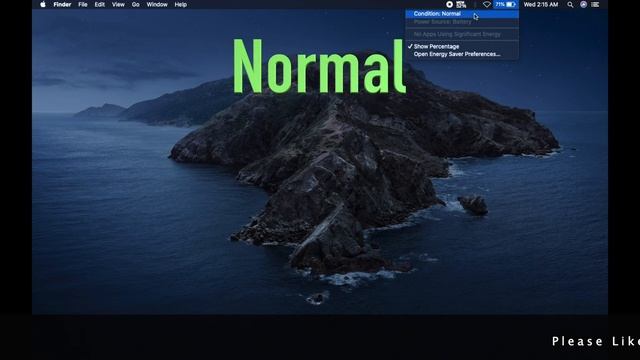The height and width of the screenshot is (360, 640).
Task: Open the View menu
Action: [x=118, y=4]
